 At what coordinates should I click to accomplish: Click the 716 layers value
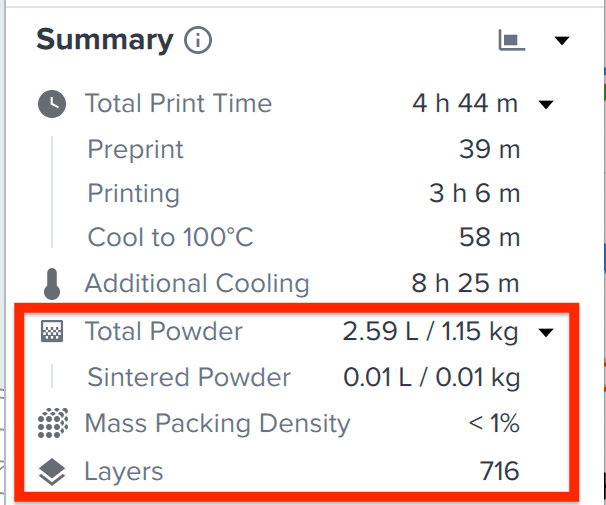tap(499, 471)
